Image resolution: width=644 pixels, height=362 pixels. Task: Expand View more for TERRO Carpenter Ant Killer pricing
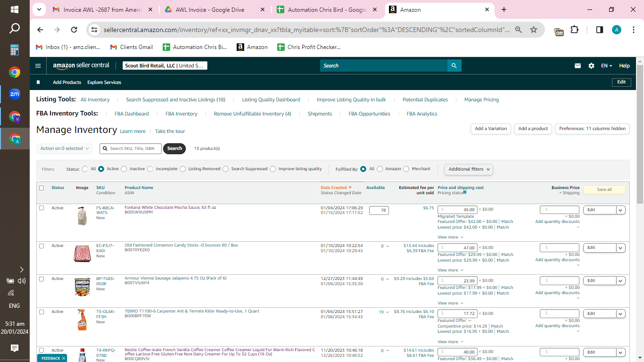(x=450, y=342)
